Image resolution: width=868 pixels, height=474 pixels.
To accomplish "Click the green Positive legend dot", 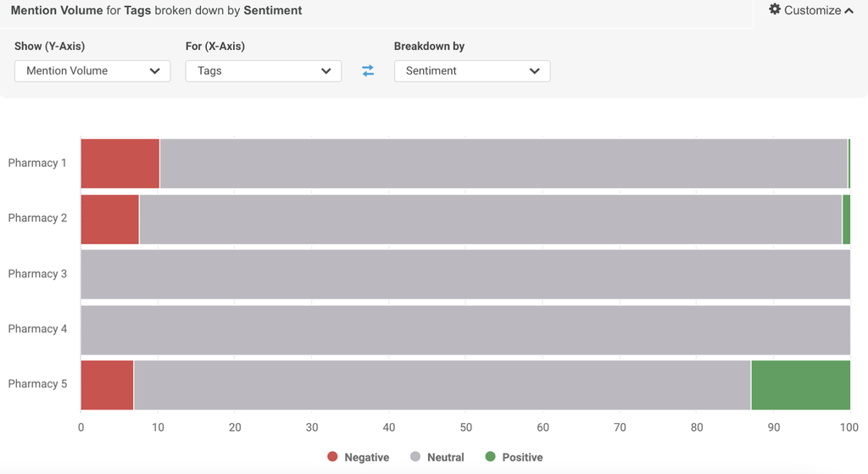I will [x=490, y=457].
